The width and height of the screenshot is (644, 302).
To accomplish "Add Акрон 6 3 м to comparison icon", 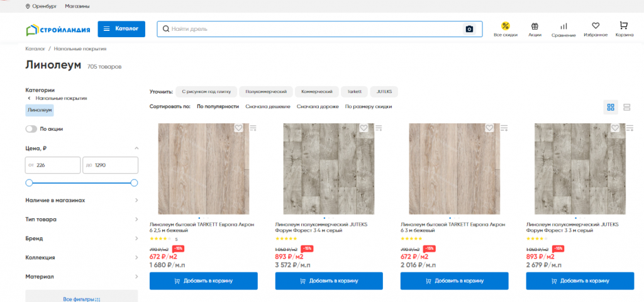I will pos(504,128).
